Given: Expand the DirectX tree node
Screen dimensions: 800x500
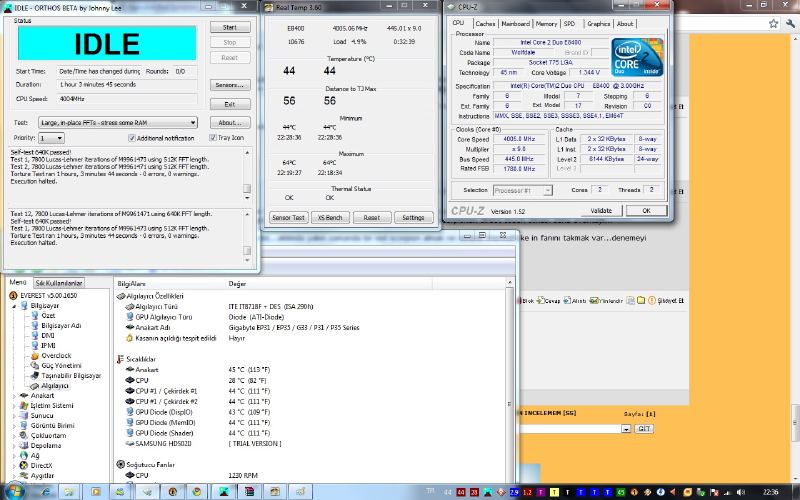Looking at the screenshot, I should pyautogui.click(x=14, y=465).
